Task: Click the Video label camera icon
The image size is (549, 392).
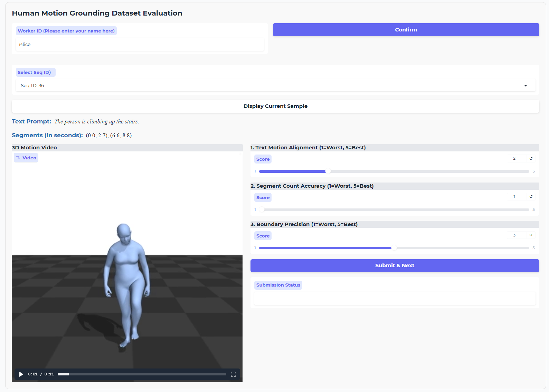Action: coord(18,158)
